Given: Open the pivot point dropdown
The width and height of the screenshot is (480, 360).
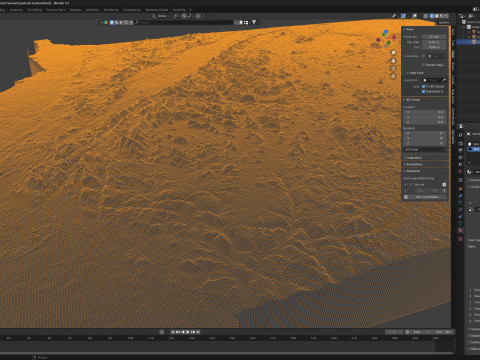Looking at the screenshot, I should tap(176, 16).
